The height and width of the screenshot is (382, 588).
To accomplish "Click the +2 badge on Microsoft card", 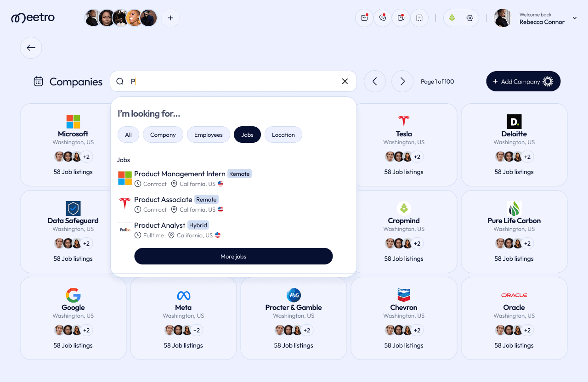I will tap(86, 157).
